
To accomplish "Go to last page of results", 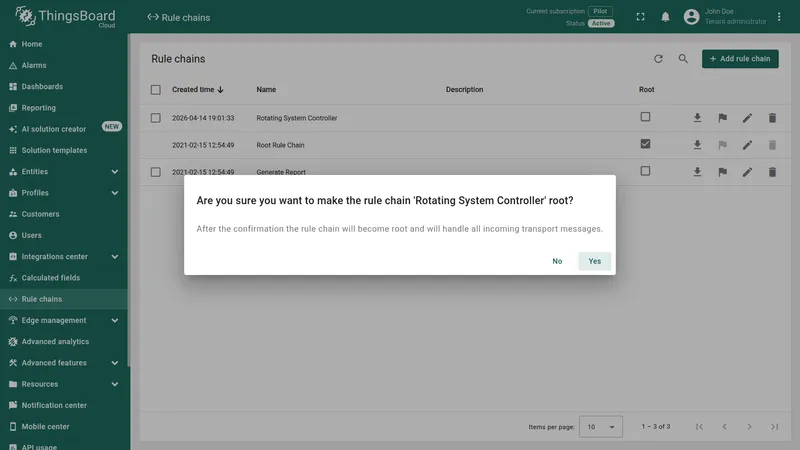I will (774, 427).
